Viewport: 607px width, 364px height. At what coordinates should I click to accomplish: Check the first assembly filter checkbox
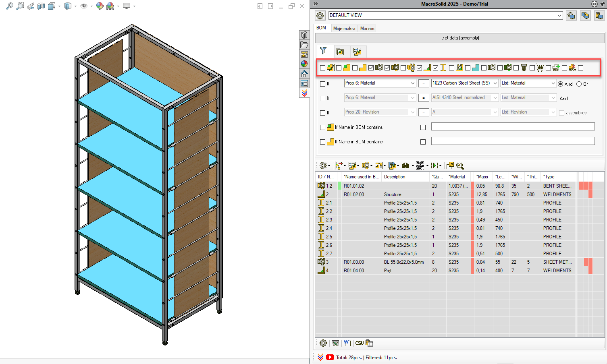322,68
